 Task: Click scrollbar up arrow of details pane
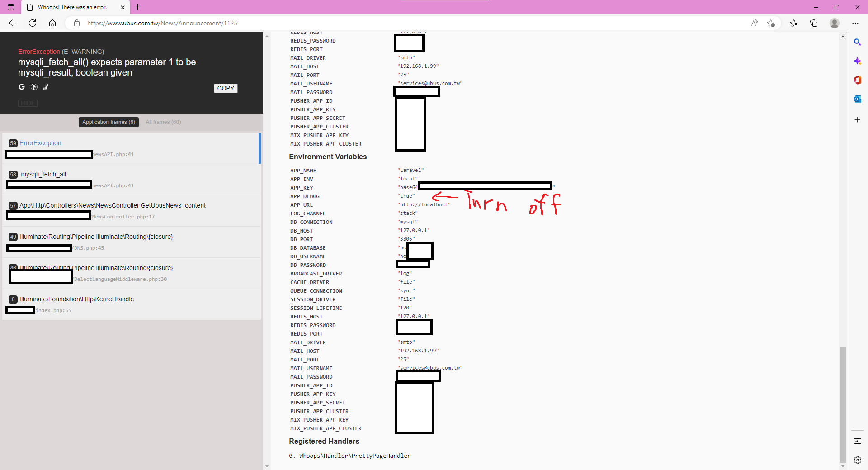point(843,36)
